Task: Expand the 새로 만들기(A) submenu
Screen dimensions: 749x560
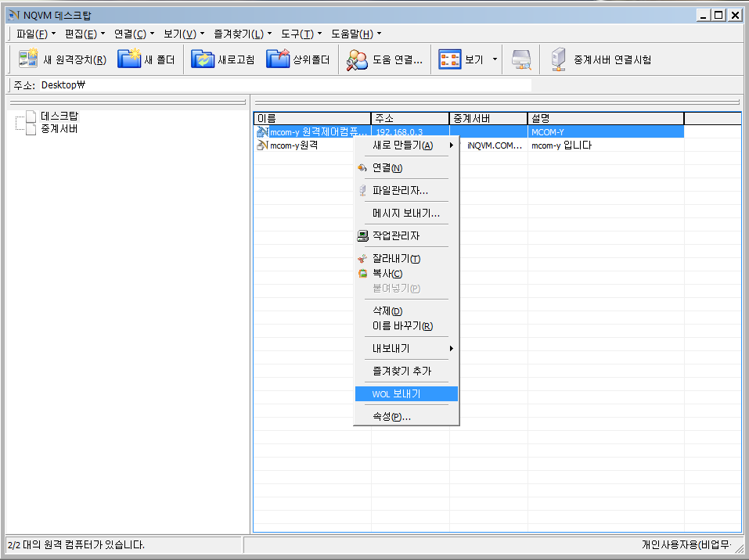Action: [x=406, y=145]
